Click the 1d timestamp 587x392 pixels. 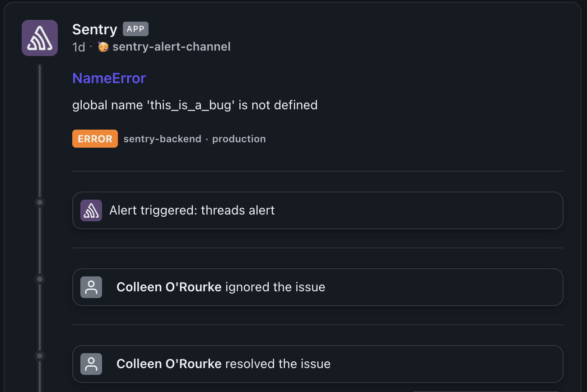click(79, 47)
